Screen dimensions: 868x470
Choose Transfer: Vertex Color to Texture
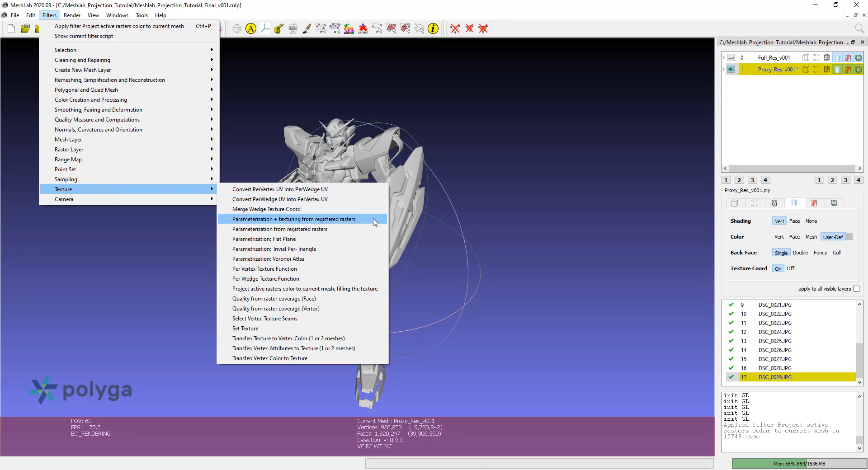tap(302, 358)
